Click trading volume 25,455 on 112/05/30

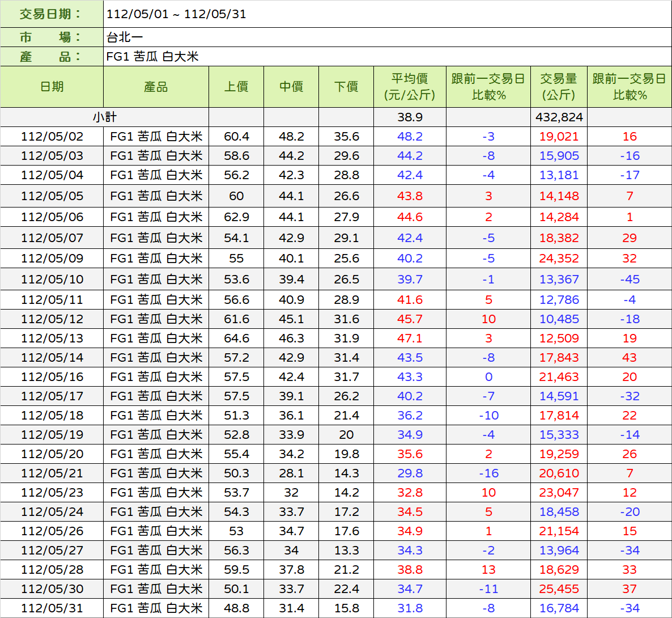(559, 589)
